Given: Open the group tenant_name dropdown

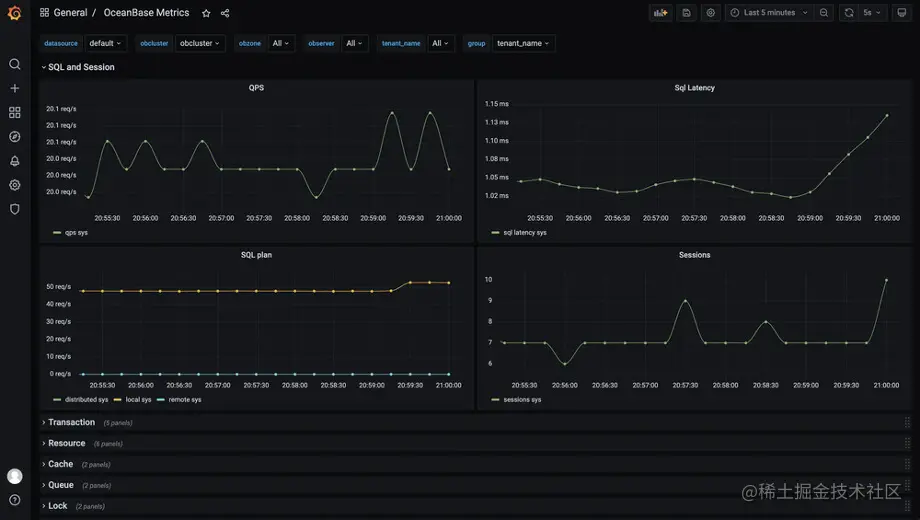Looking at the screenshot, I should pyautogui.click(x=523, y=43).
